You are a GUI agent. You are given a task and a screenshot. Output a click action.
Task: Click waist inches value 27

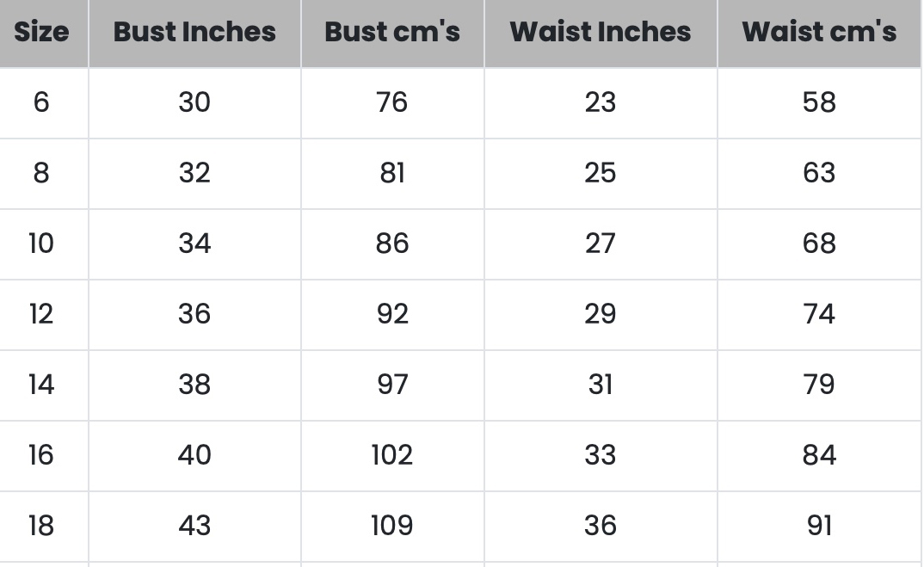[x=600, y=244]
